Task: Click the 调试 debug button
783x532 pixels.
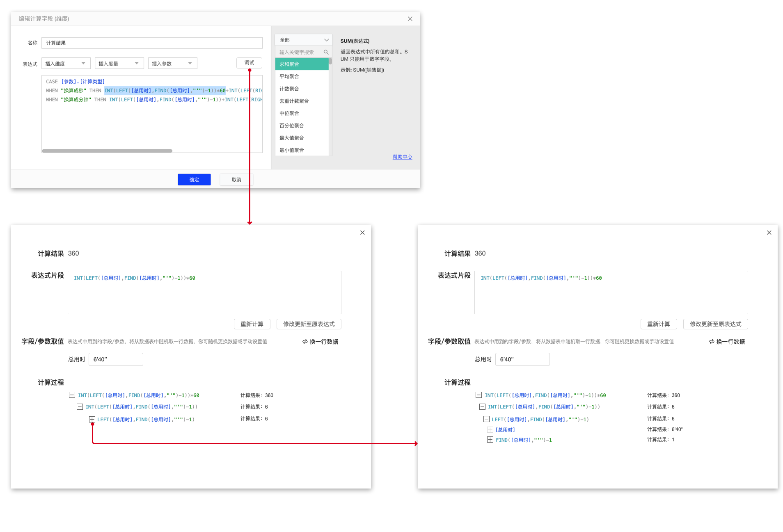Action: [249, 63]
